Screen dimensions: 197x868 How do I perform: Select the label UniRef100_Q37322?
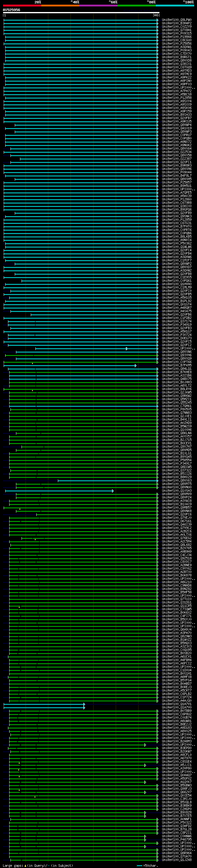[x=177, y=470]
